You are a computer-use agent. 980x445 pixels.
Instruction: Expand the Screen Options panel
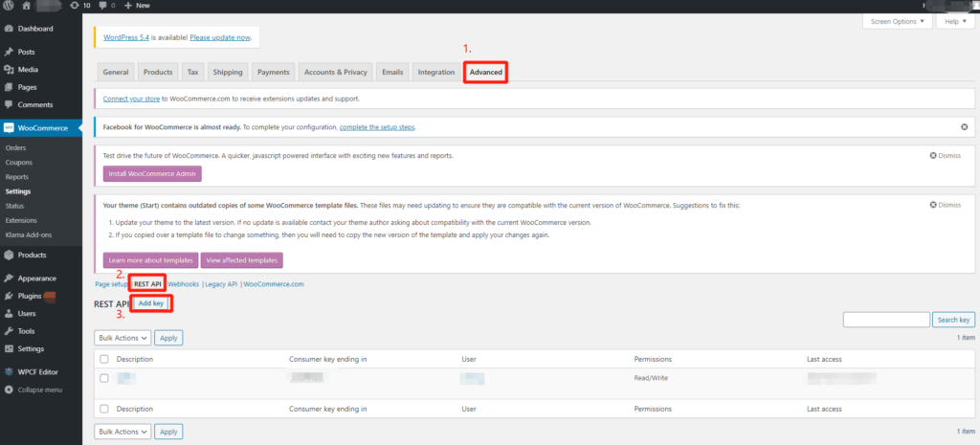coord(897,21)
